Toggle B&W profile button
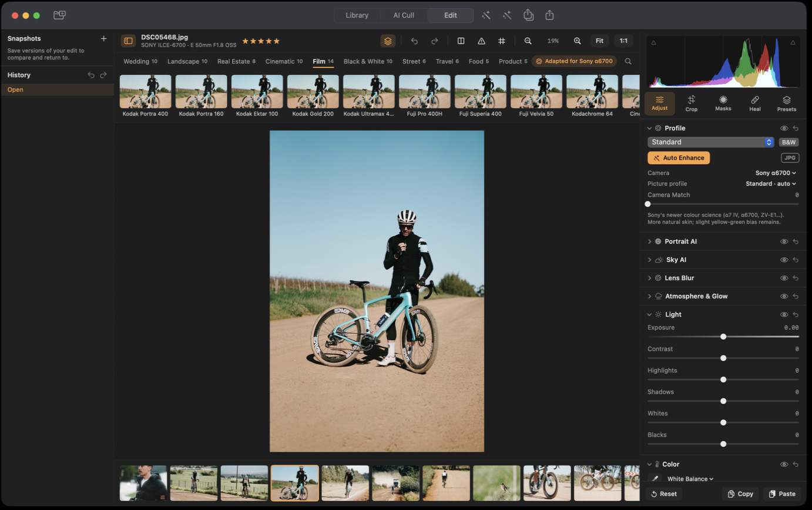Image resolution: width=812 pixels, height=510 pixels. click(789, 142)
